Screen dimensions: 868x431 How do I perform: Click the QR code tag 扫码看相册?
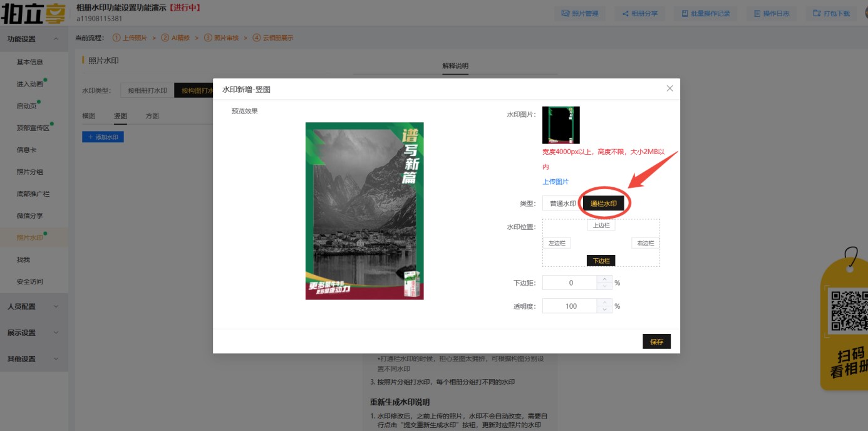click(x=845, y=326)
